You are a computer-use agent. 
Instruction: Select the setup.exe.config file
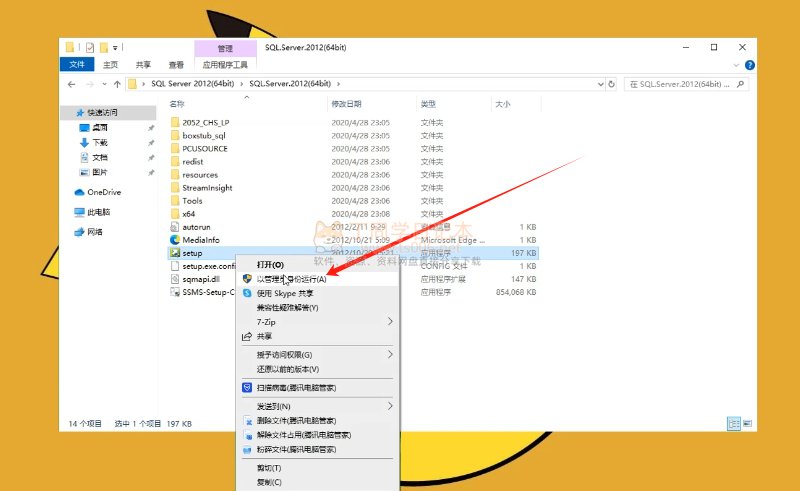[209, 266]
